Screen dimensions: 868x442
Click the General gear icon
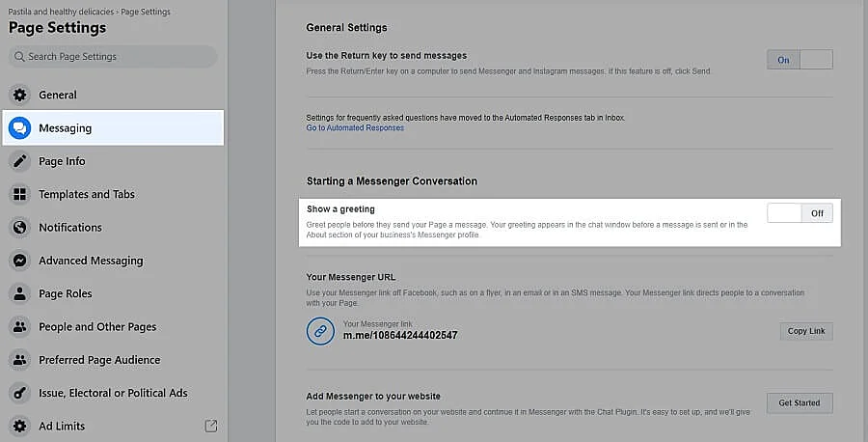pyautogui.click(x=19, y=95)
